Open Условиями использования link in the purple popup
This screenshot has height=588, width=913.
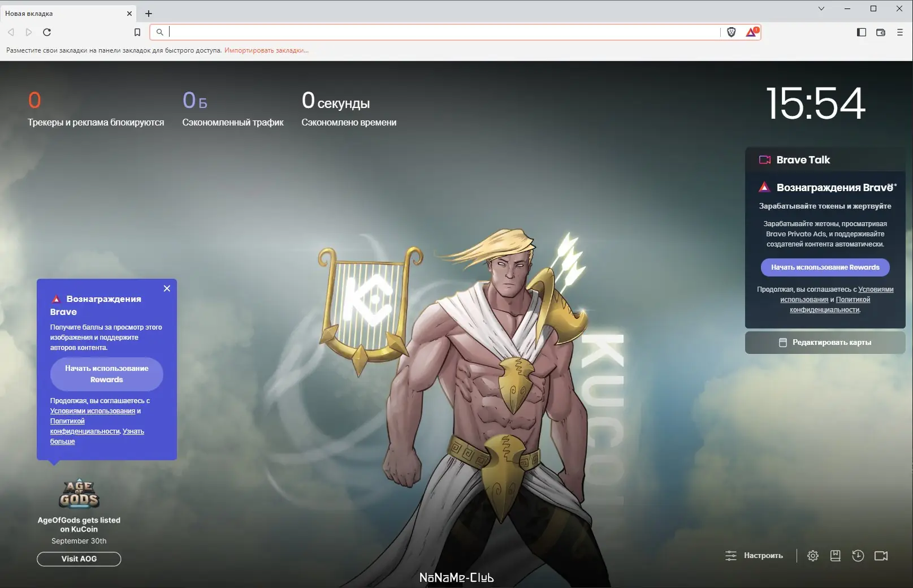click(x=93, y=411)
